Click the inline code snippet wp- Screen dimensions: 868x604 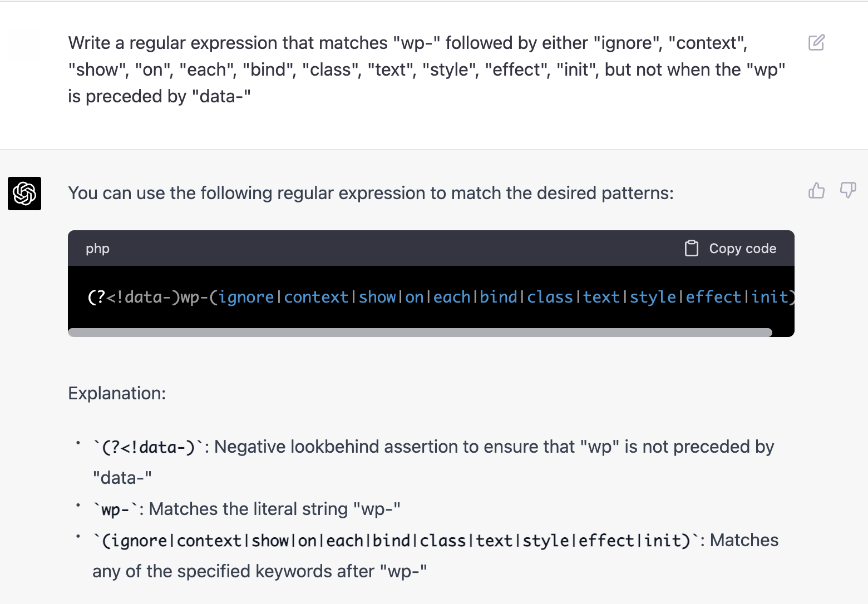click(x=117, y=508)
